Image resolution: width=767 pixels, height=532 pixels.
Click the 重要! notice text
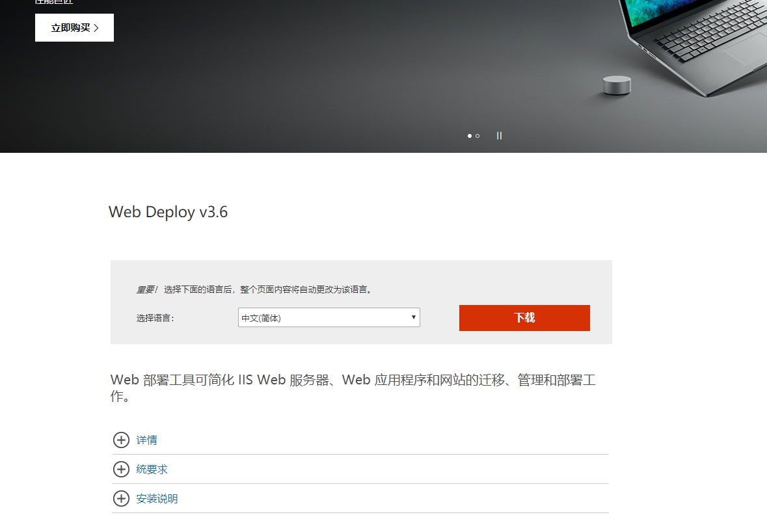point(147,290)
